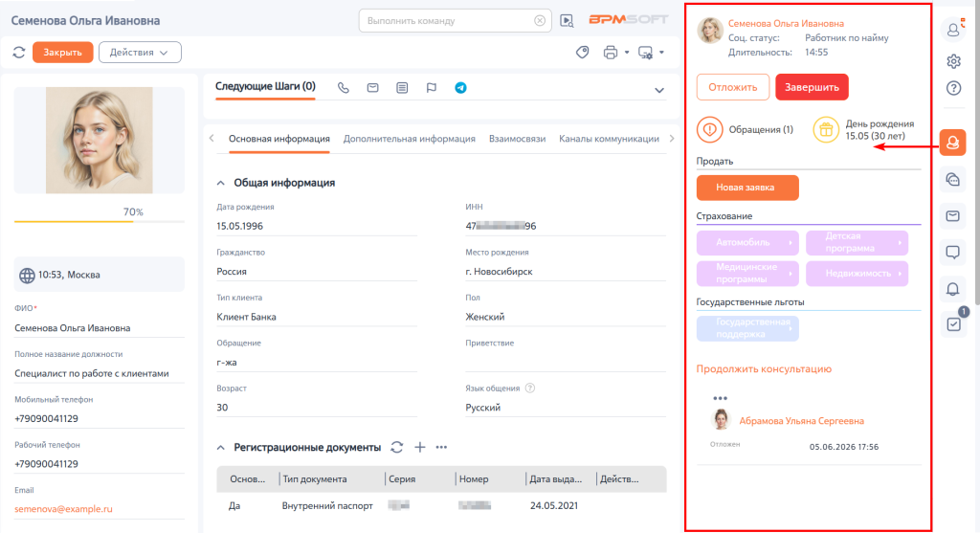
Task: Select the Следующие Шаги (0) tab
Action: tap(266, 87)
